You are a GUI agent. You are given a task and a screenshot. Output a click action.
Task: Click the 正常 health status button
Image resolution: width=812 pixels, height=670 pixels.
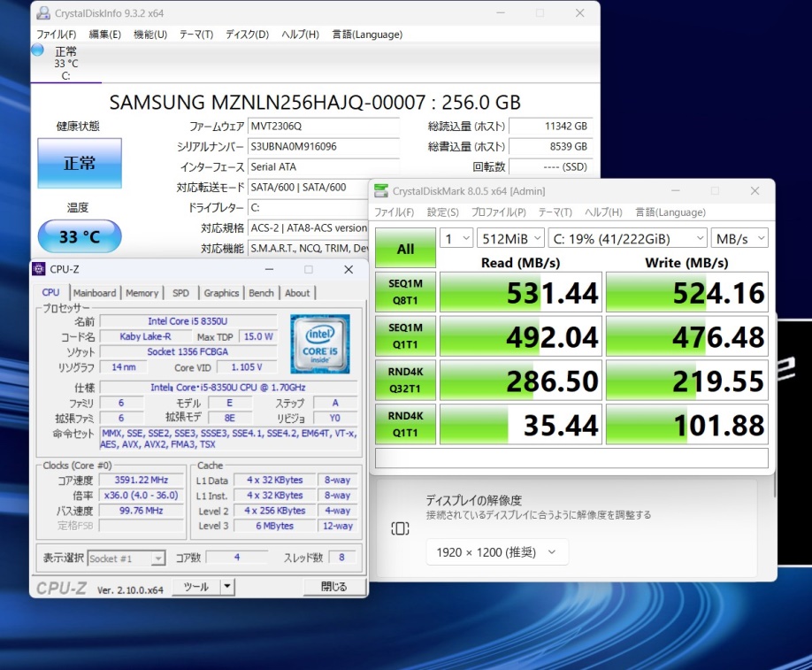point(80,163)
